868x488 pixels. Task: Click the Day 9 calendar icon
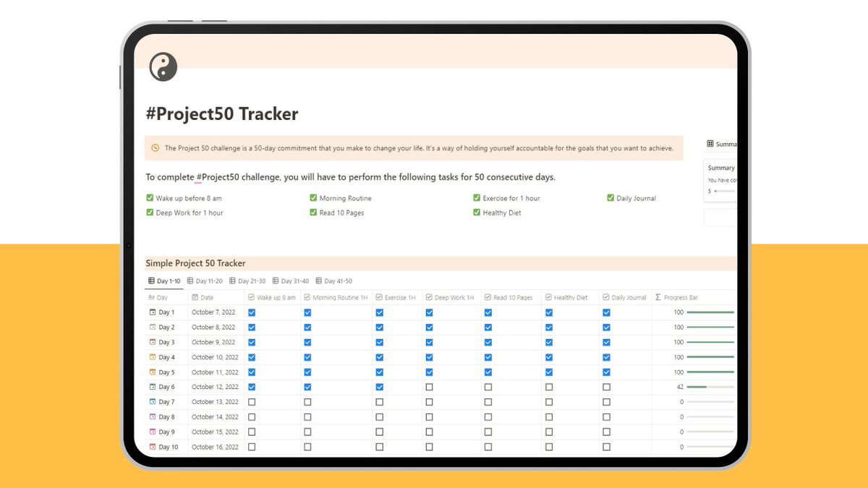(x=153, y=432)
